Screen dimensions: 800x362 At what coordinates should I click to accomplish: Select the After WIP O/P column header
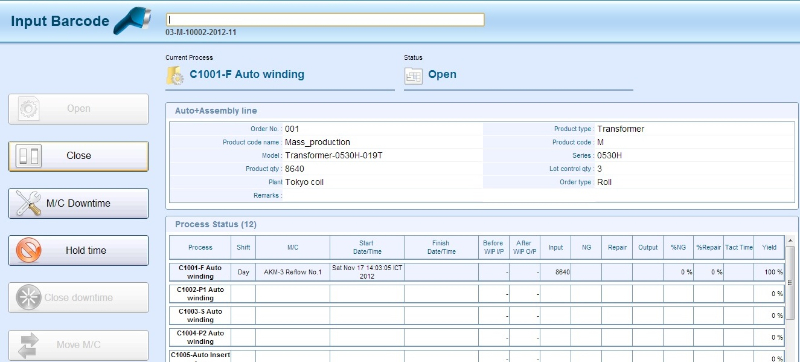[x=524, y=248]
